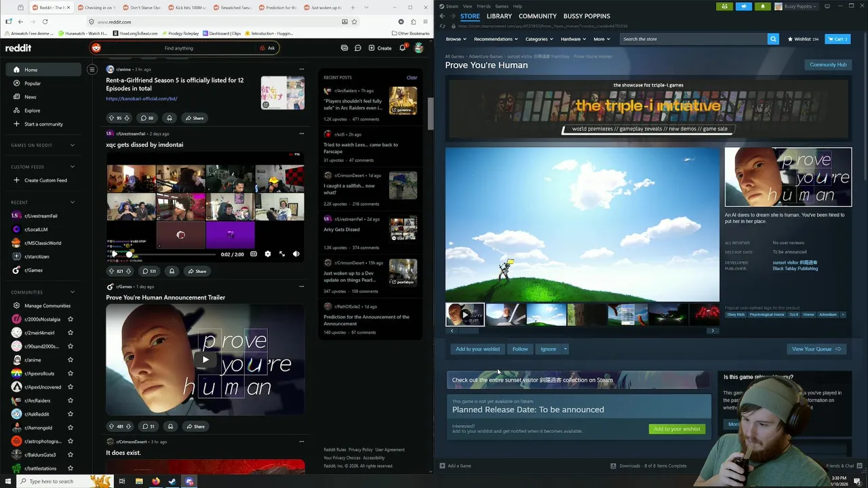Upvote the xqc gets dissed post
Screen dimensions: 868x488
[111, 271]
